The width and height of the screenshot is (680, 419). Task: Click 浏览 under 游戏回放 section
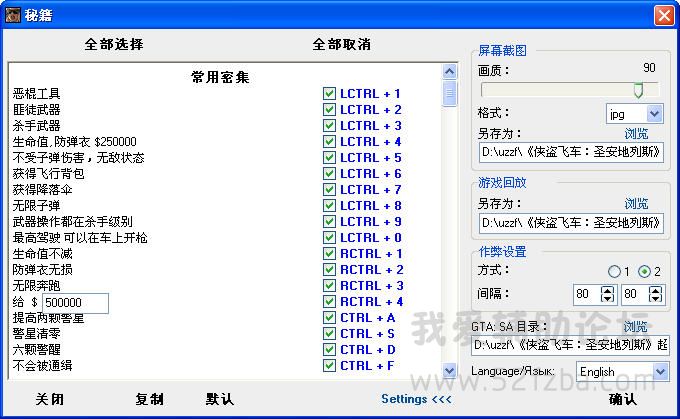[636, 203]
